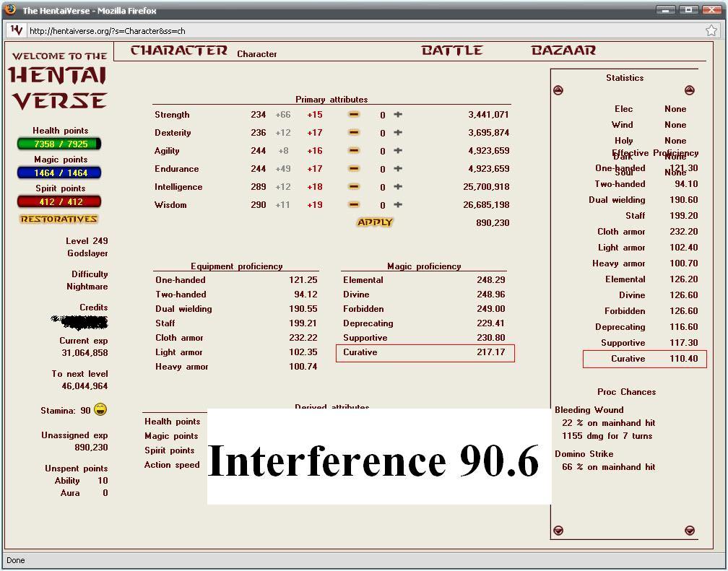Screen dimensions: 728x571
Task: Subtract a point from Wisdom
Action: (354, 205)
